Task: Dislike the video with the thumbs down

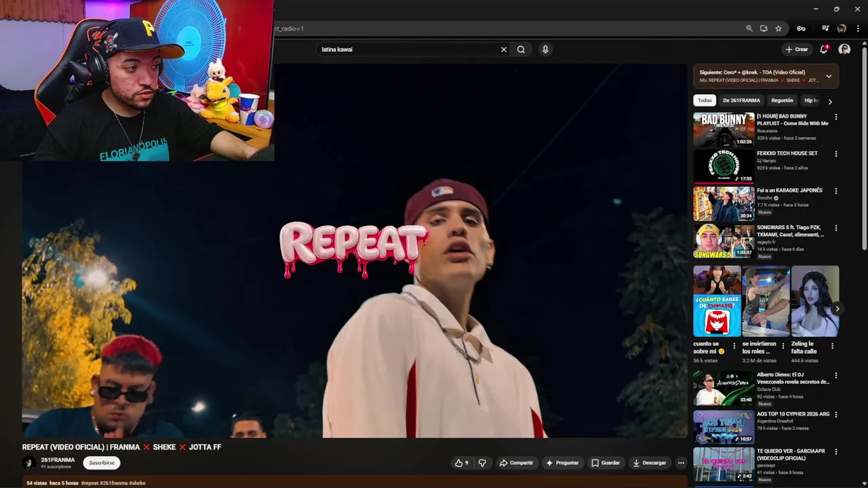Action: [x=482, y=463]
